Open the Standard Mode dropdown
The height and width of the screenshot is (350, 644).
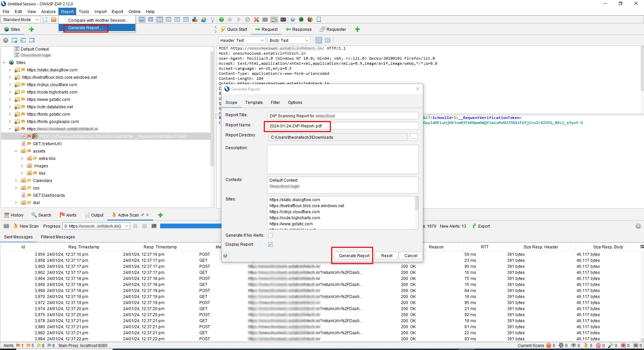[x=20, y=20]
